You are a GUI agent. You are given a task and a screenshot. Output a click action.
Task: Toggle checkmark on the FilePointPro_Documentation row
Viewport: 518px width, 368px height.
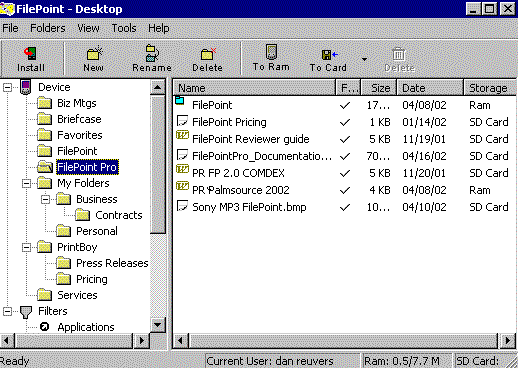(x=345, y=156)
